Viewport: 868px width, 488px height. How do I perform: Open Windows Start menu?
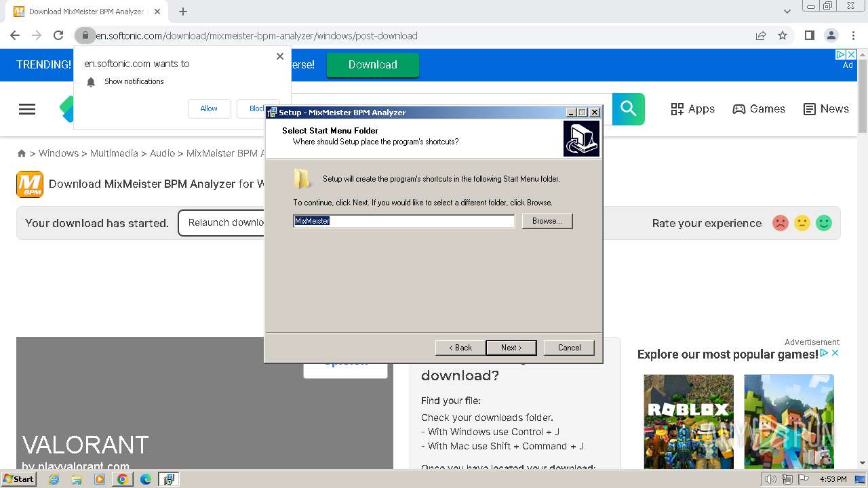click(18, 479)
